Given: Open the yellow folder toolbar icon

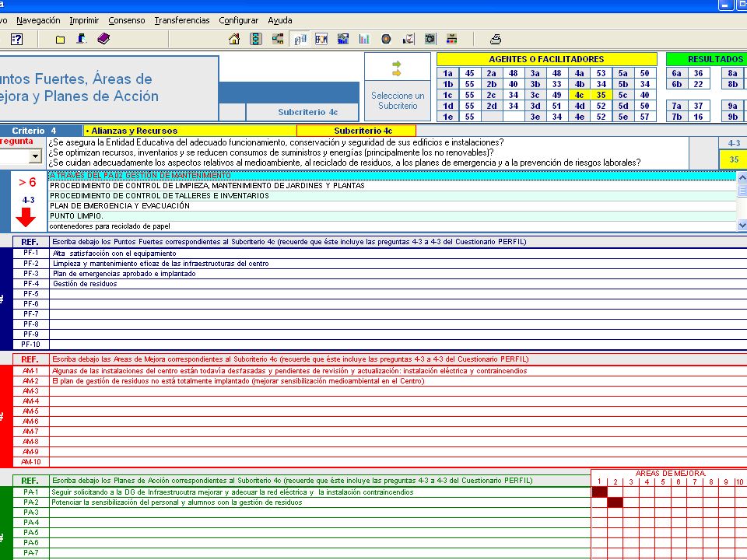Looking at the screenshot, I should [x=60, y=40].
